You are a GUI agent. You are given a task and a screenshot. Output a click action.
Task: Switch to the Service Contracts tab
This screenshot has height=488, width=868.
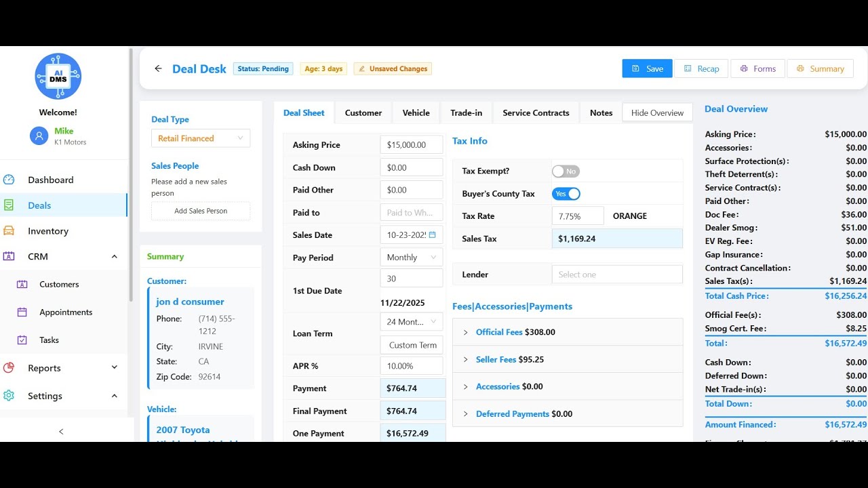[536, 113]
